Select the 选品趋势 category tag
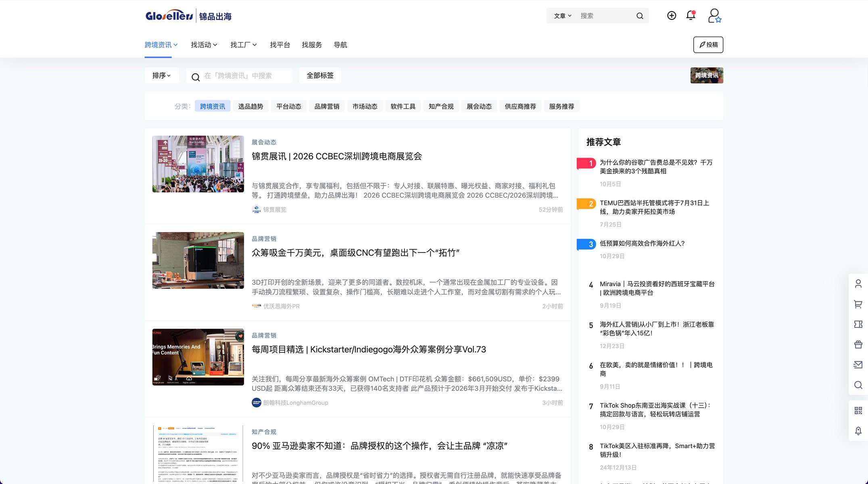This screenshot has height=484, width=868. coord(250,106)
